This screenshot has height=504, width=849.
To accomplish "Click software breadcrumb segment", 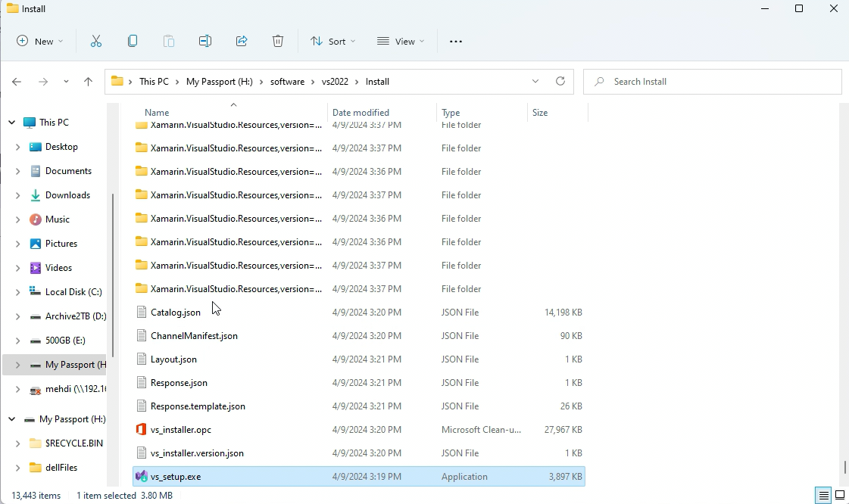I will 288,82.
